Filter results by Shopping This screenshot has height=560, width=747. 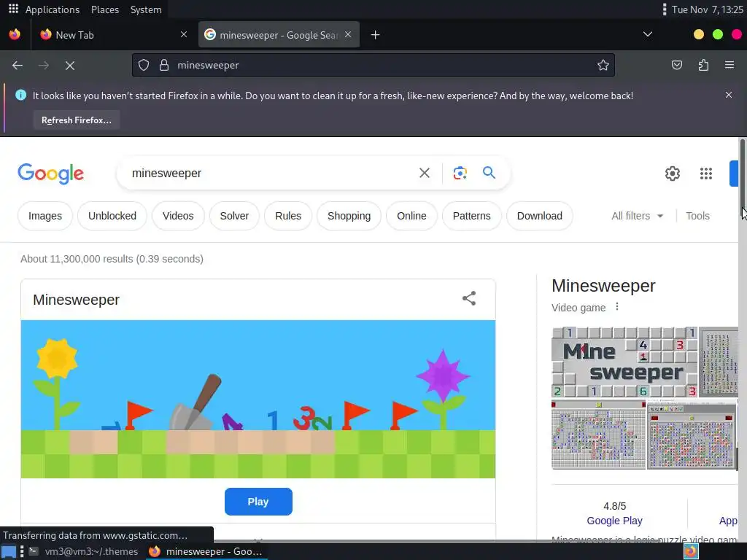click(x=349, y=216)
